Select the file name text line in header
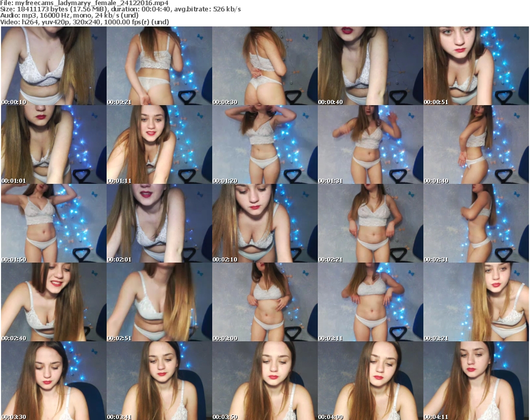This screenshot has height=420, width=530. point(84,3)
